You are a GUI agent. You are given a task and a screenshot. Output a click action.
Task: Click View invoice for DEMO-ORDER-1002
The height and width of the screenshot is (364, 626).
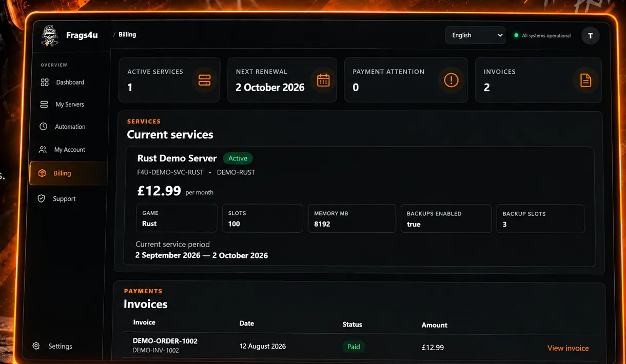(x=568, y=348)
